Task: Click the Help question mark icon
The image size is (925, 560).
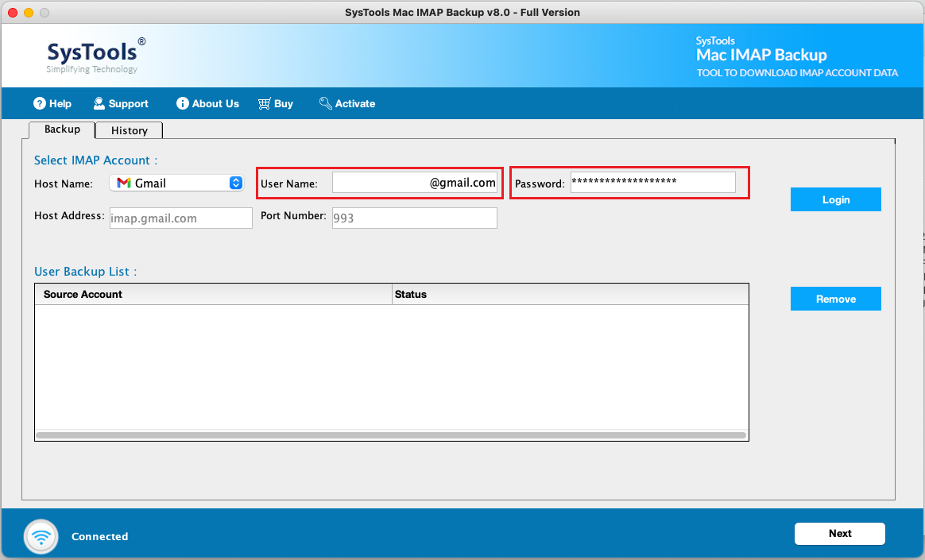Action: 40,104
